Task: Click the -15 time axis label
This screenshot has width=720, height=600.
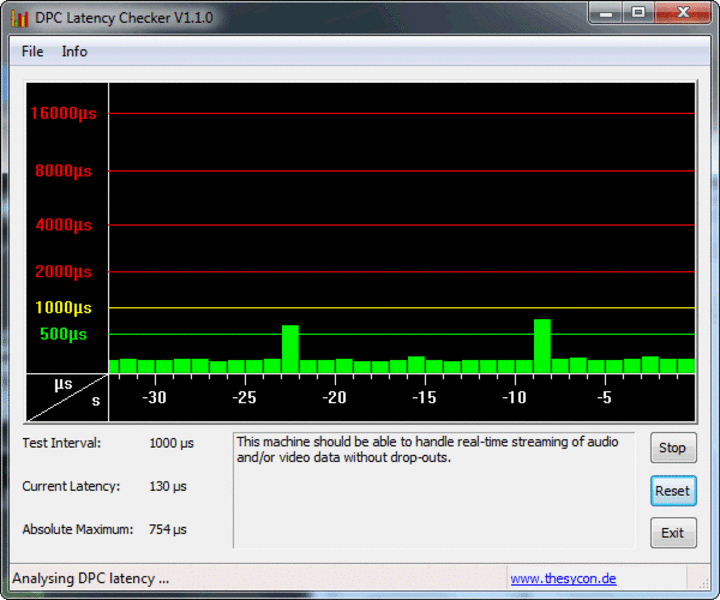Action: tap(424, 397)
